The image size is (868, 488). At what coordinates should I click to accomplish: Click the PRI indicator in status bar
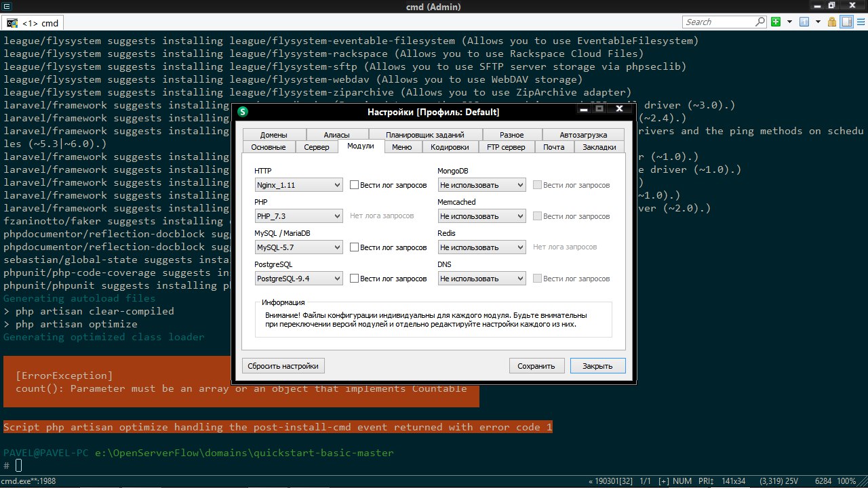pyautogui.click(x=705, y=481)
